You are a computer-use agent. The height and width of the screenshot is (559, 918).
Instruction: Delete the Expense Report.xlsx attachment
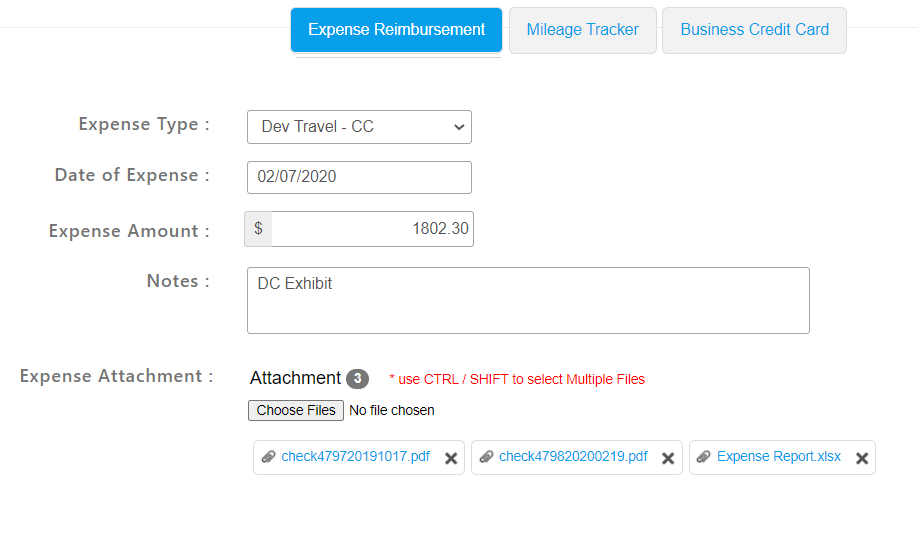[862, 458]
